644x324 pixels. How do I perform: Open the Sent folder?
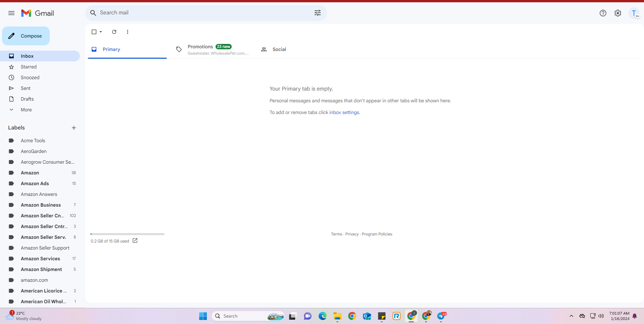click(40, 88)
